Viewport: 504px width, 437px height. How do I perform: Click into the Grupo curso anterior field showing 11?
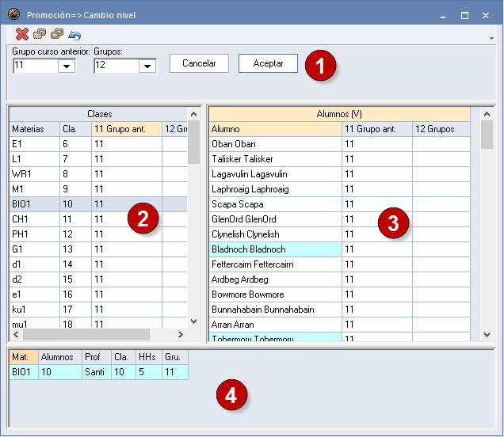[x=36, y=66]
